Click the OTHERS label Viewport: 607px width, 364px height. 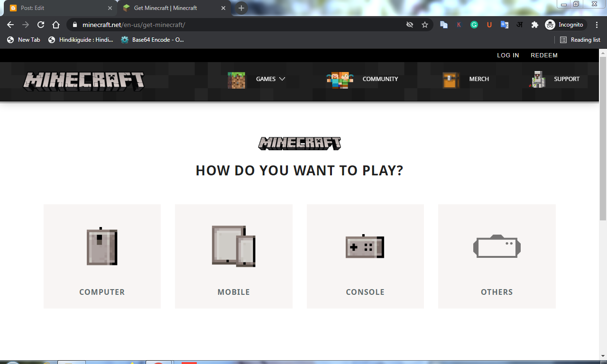pyautogui.click(x=497, y=292)
